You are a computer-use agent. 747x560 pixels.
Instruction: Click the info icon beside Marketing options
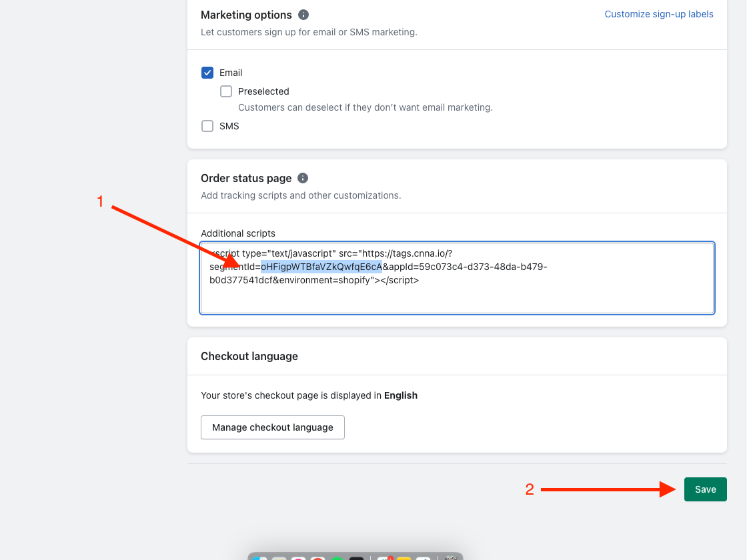click(303, 15)
